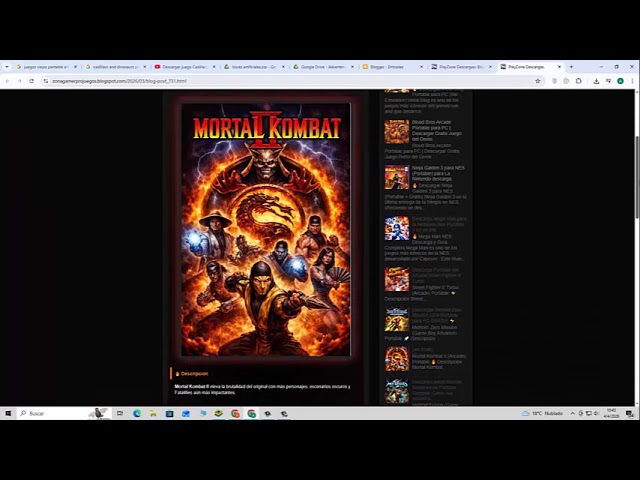Open the taskbar clock and date
Screen dimensions: 640x480
tap(611, 413)
